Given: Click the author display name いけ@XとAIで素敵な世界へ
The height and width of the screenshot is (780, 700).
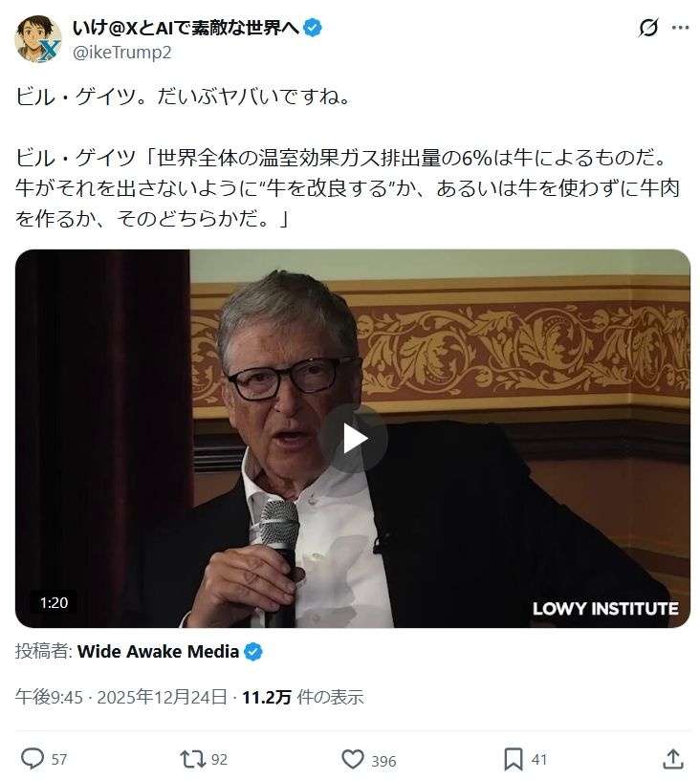Looking at the screenshot, I should point(186,28).
